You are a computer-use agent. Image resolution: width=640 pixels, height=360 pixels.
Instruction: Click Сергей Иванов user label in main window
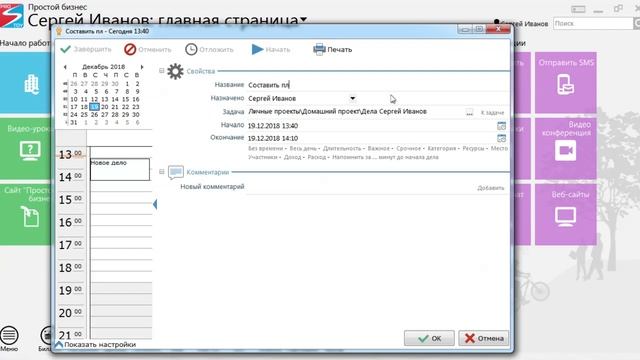pyautogui.click(x=521, y=24)
